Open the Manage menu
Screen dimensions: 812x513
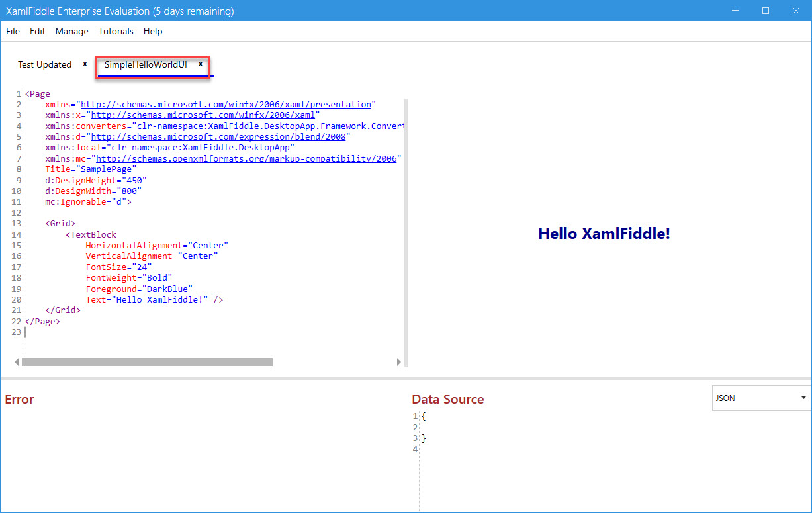[x=71, y=31]
